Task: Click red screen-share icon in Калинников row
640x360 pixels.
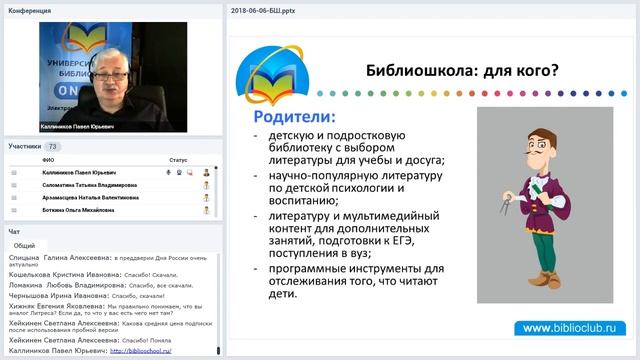Action: pos(190,173)
